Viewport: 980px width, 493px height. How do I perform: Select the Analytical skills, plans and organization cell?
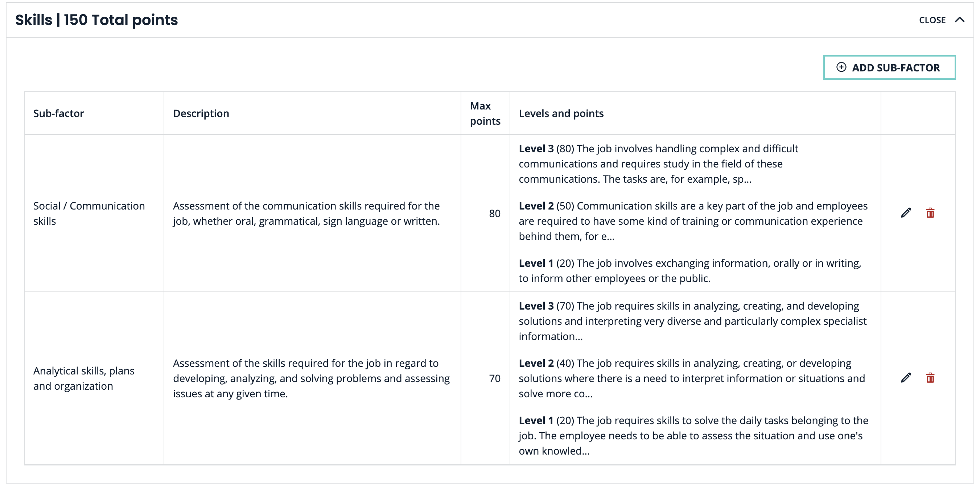[84, 378]
